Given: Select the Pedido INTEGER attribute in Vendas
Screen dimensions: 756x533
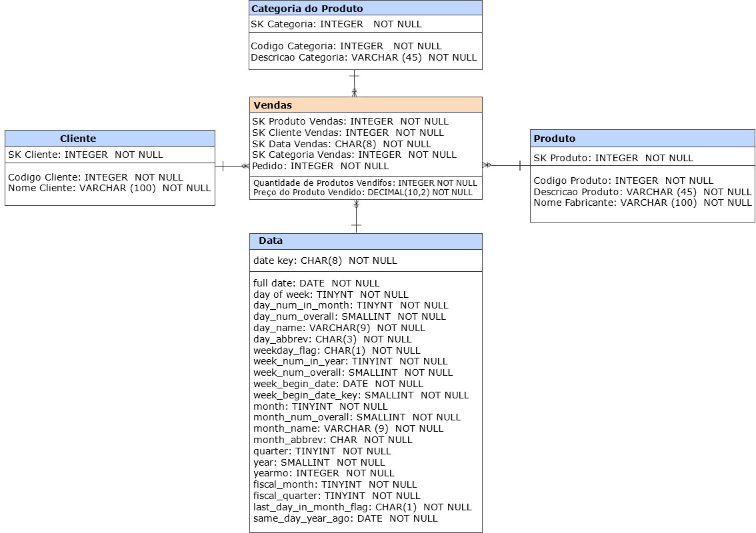Looking at the screenshot, I should 320,166.
